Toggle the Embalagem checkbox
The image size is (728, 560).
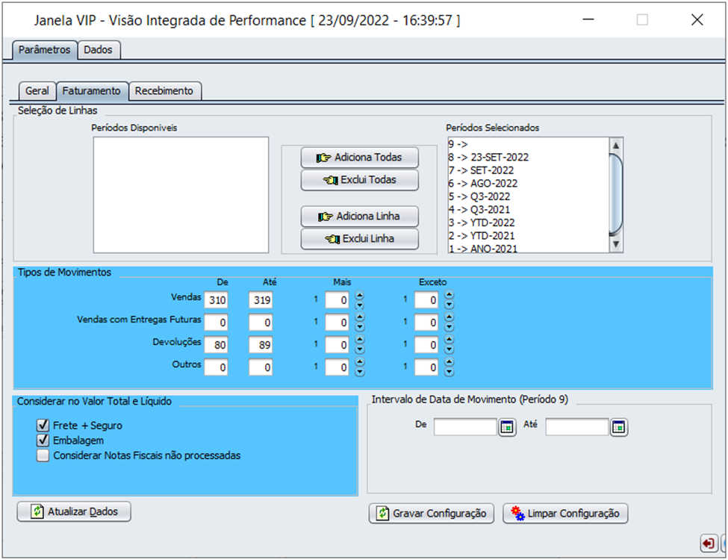click(x=43, y=441)
